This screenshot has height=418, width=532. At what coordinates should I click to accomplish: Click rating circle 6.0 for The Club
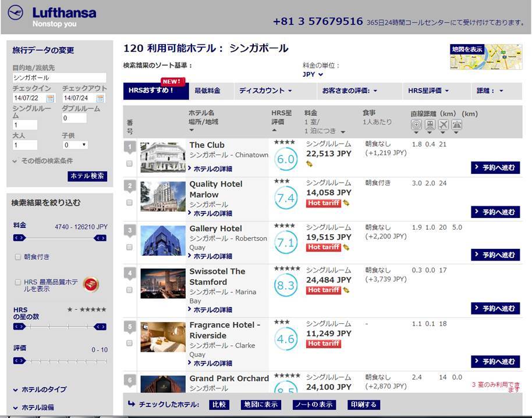(x=286, y=159)
